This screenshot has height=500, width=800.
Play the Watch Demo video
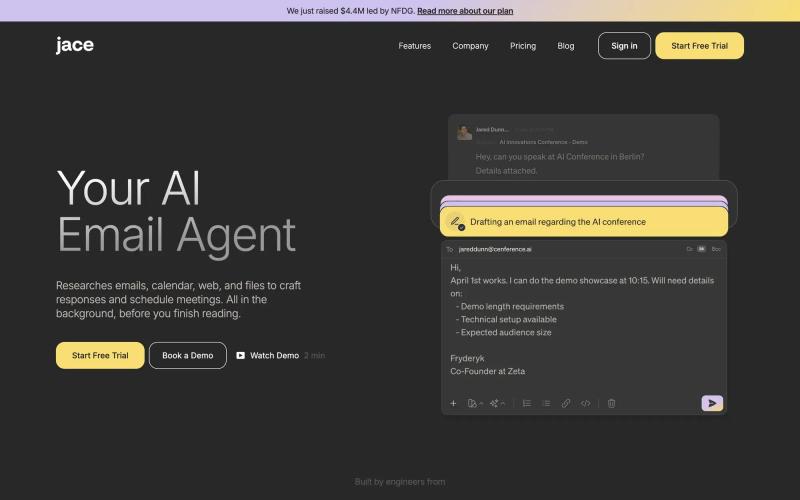pyautogui.click(x=268, y=356)
